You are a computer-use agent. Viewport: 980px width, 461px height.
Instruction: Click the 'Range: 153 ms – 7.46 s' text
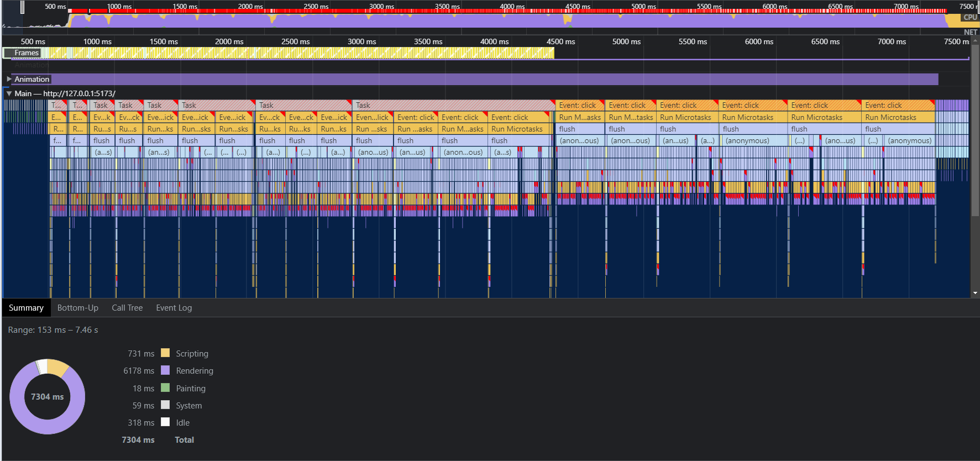tap(53, 330)
